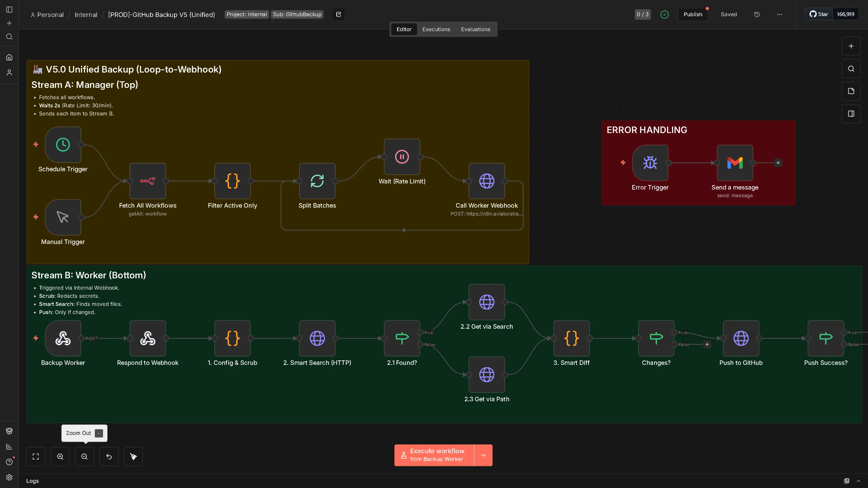Select the Schedule Trigger node

(63, 145)
